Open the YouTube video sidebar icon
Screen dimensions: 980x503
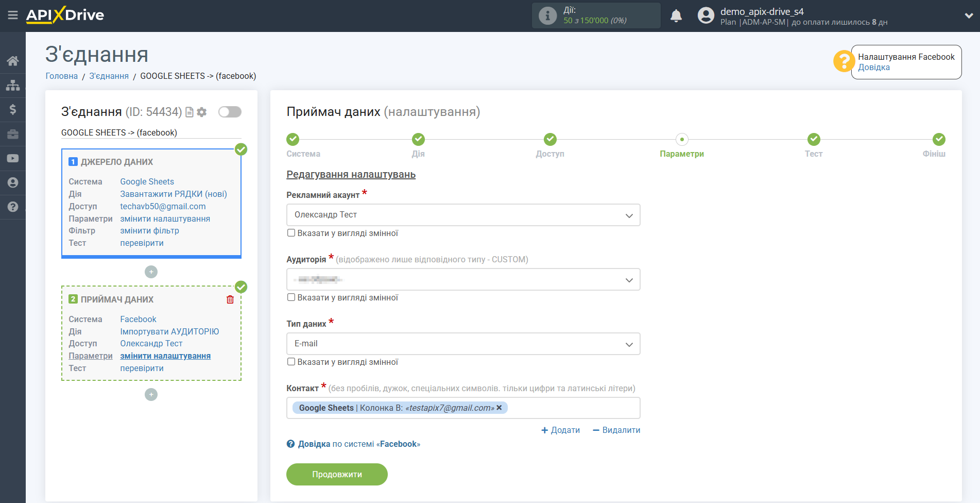pos(13,158)
